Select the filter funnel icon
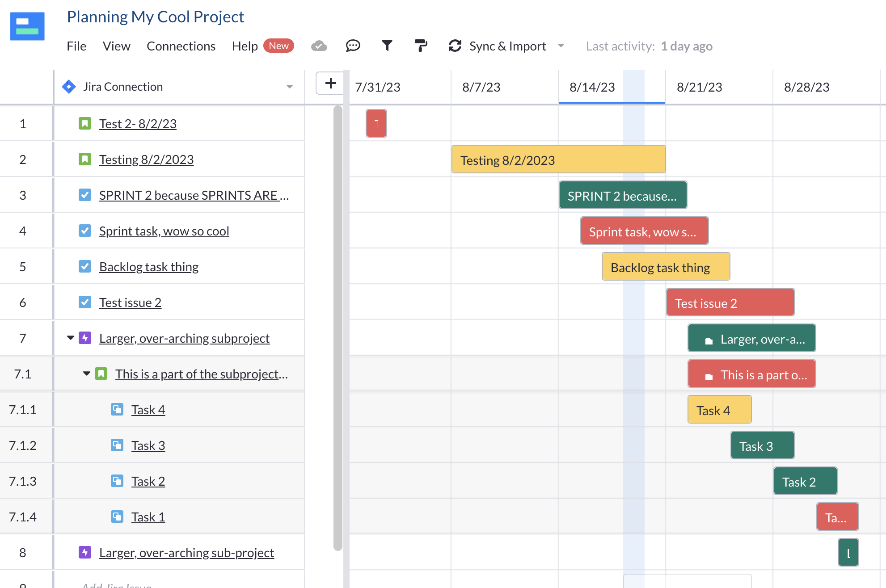 (387, 46)
